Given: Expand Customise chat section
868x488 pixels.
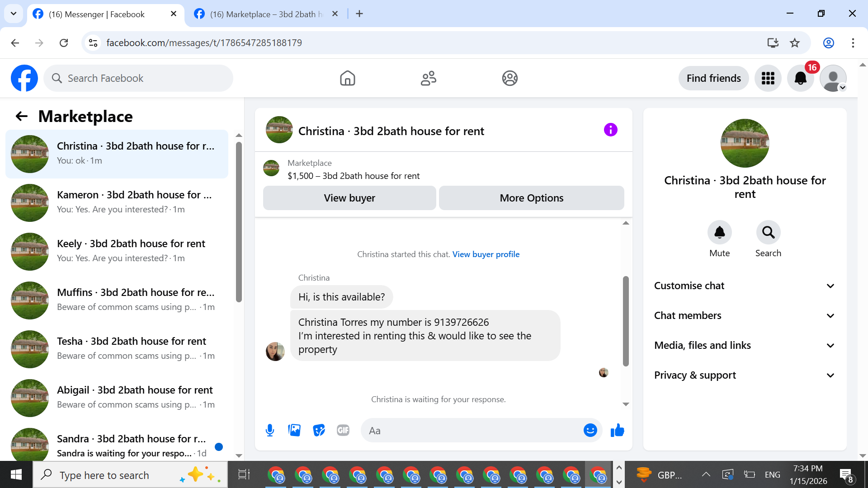Looking at the screenshot, I should coord(745,286).
